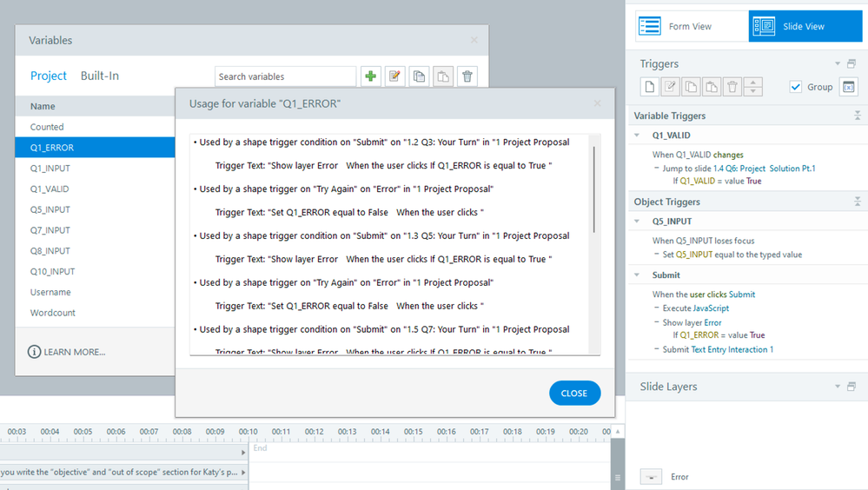The height and width of the screenshot is (490, 868).
Task: Open slide link 1.4 Q6: Project Solution Pt.1
Action: pyautogui.click(x=764, y=169)
